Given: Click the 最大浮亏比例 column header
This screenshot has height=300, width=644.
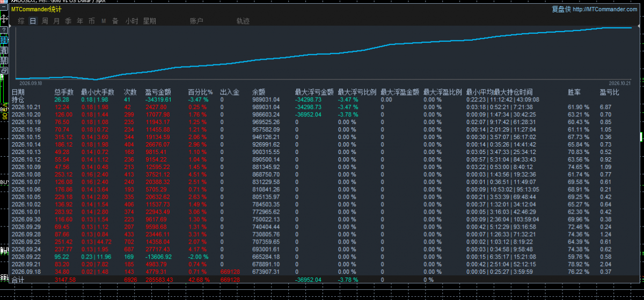Looking at the screenshot, I should 357,92.
